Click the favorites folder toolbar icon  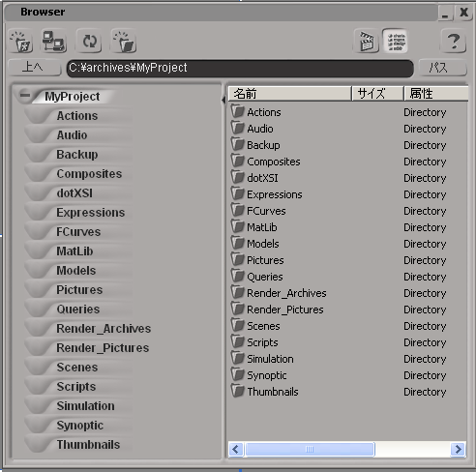tap(124, 42)
